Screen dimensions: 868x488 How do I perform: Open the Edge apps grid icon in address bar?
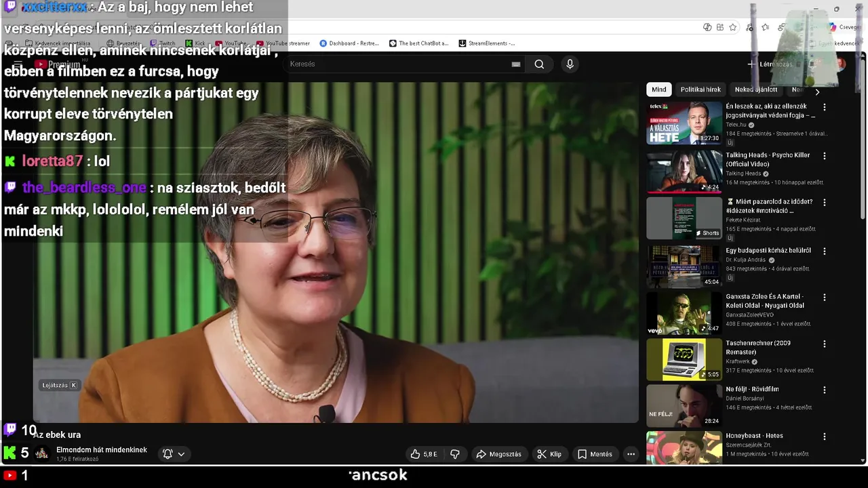(x=719, y=27)
